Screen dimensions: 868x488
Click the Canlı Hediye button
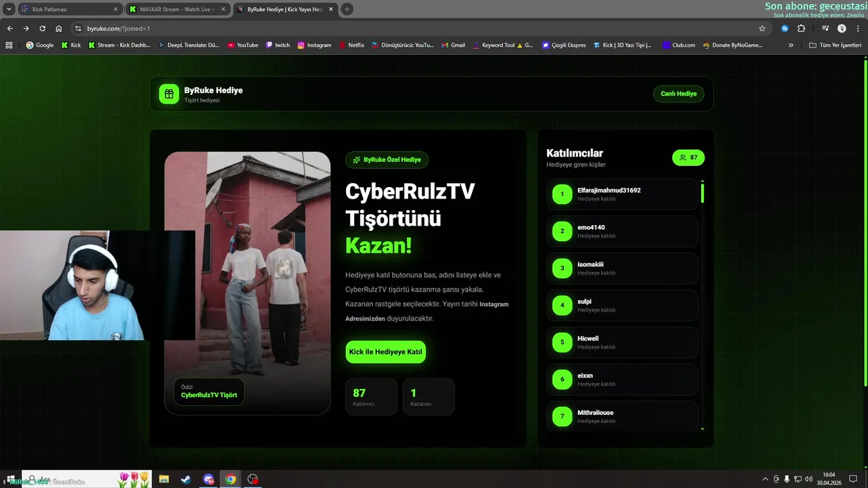[x=679, y=94]
